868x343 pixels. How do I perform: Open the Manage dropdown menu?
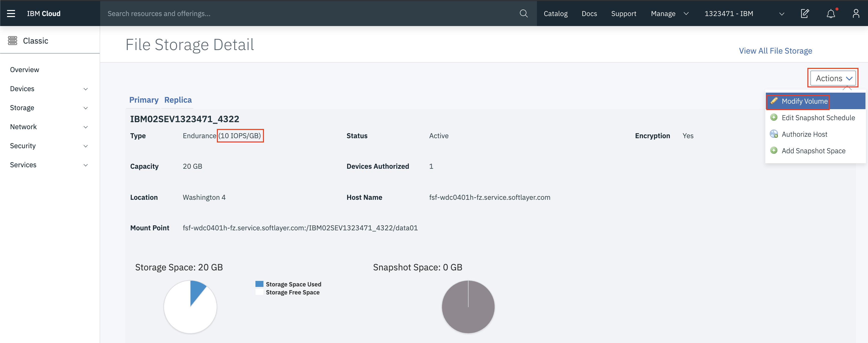click(x=670, y=14)
